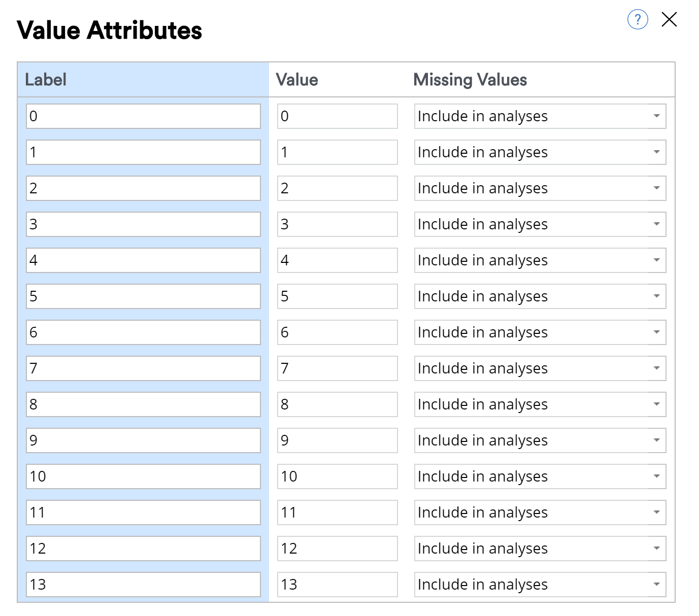The width and height of the screenshot is (699, 616).
Task: Click the Value field containing 12
Action: (x=337, y=549)
